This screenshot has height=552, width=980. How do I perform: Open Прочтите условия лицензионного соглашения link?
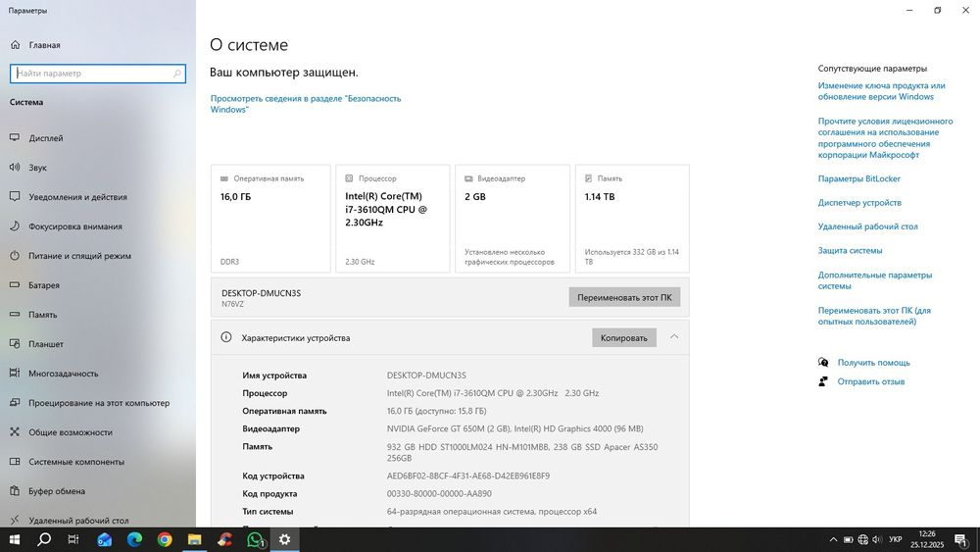[885, 137]
